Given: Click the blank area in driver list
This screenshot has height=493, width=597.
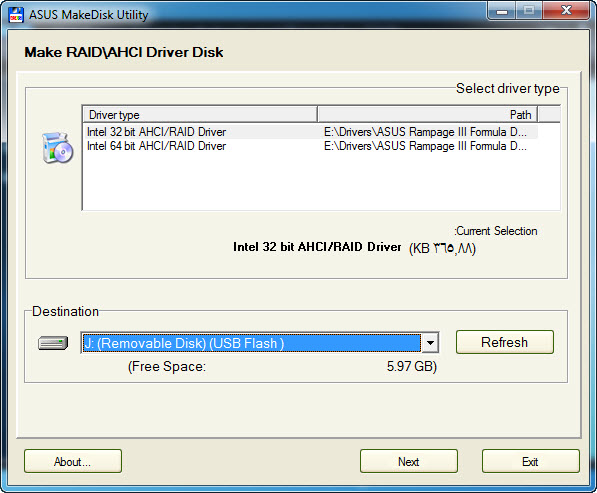Looking at the screenshot, I should [321, 181].
